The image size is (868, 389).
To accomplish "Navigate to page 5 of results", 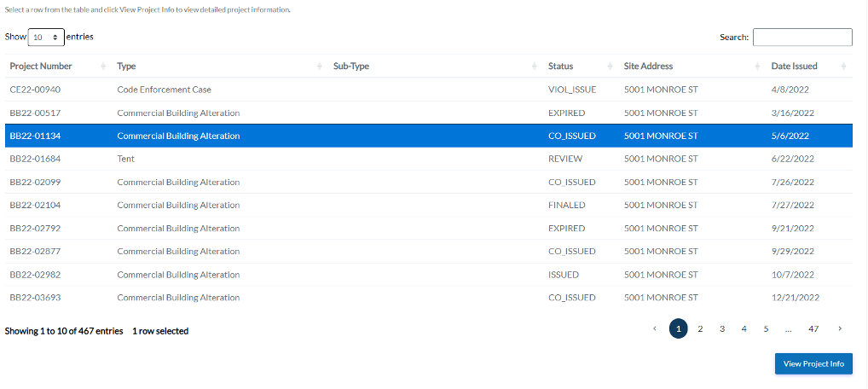I will pos(766,329).
